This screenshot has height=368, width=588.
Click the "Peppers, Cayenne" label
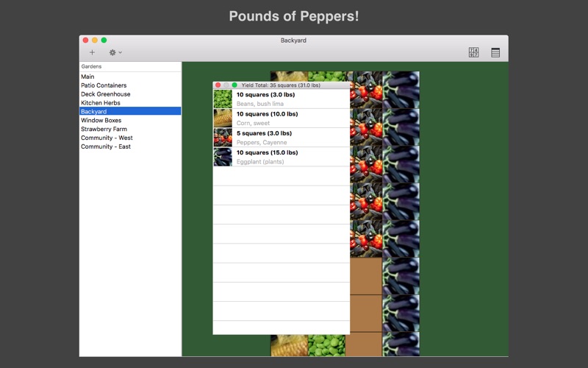262,142
